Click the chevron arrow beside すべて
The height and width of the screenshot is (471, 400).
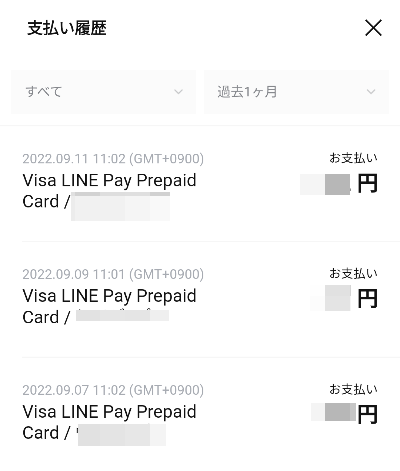pyautogui.click(x=179, y=92)
